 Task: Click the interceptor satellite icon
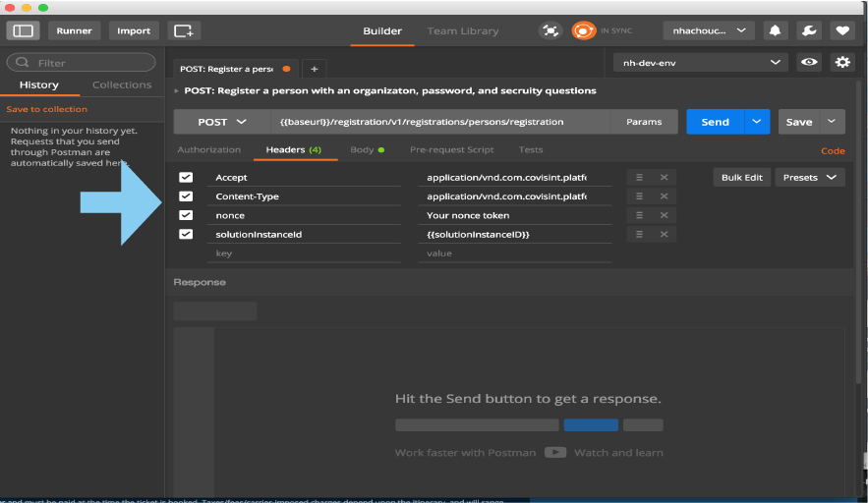point(550,30)
